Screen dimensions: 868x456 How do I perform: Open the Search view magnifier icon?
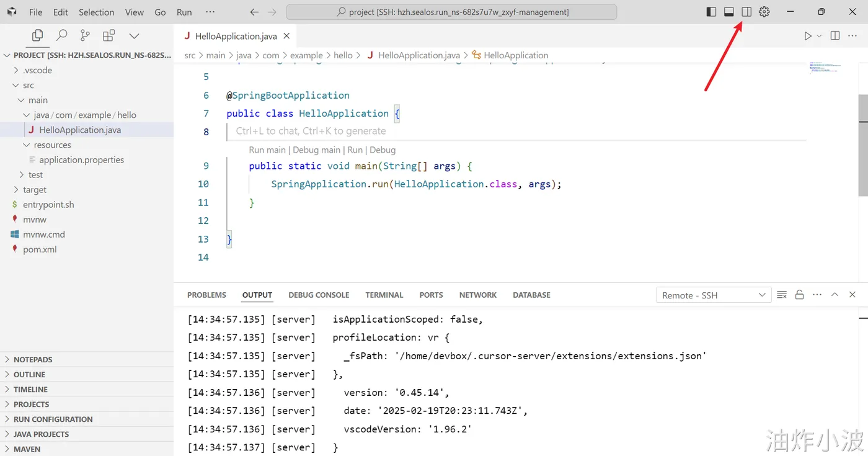click(x=61, y=36)
